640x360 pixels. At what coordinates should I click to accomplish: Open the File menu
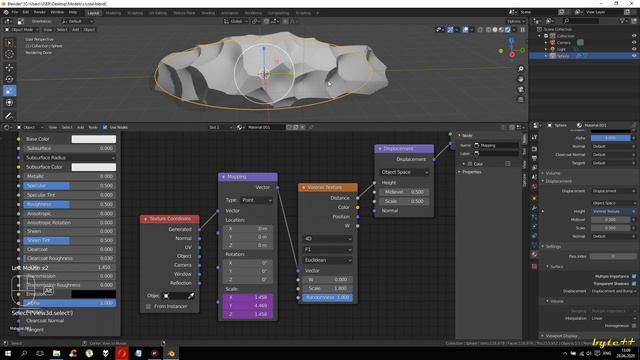click(15, 12)
